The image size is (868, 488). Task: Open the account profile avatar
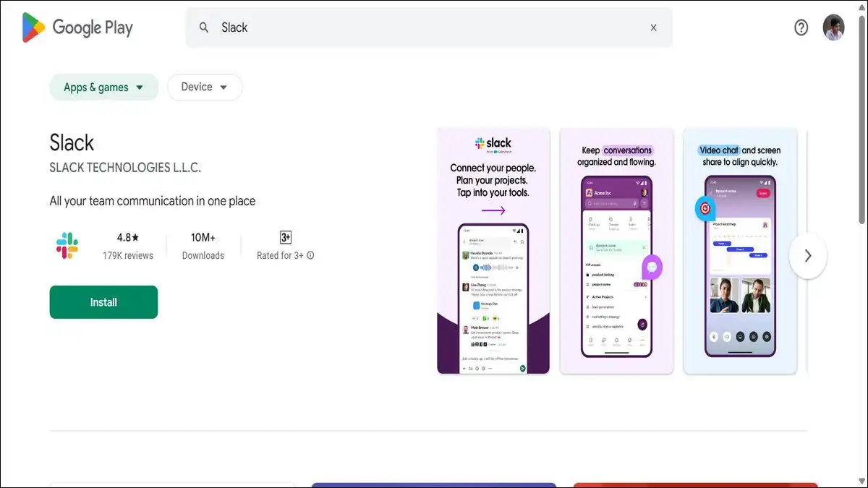[x=833, y=27]
